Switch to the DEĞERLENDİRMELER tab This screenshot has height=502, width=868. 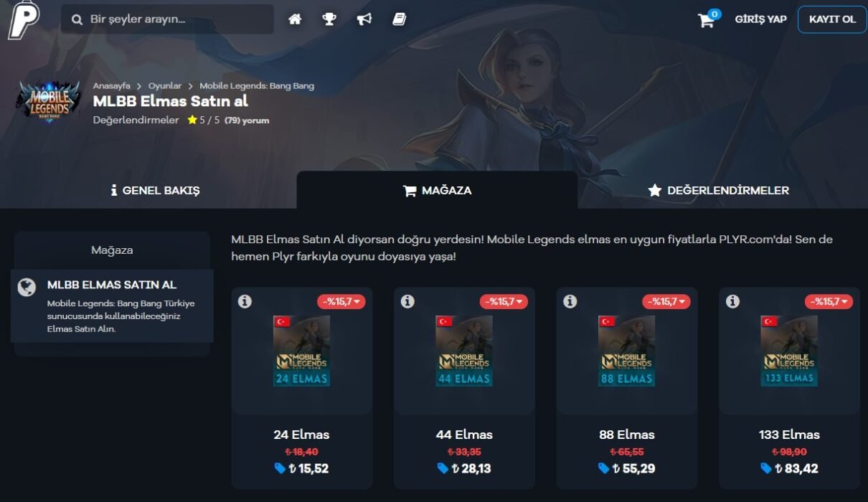718,191
